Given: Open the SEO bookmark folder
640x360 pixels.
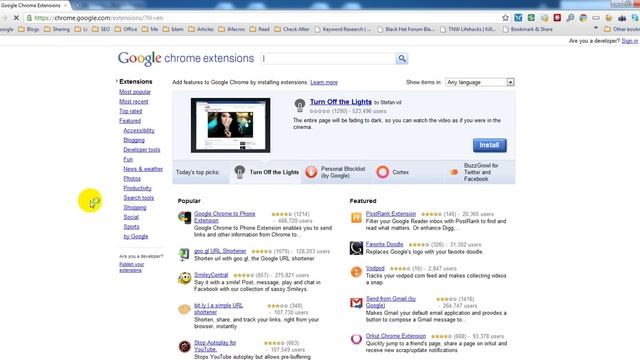Looking at the screenshot, I should tap(101, 29).
